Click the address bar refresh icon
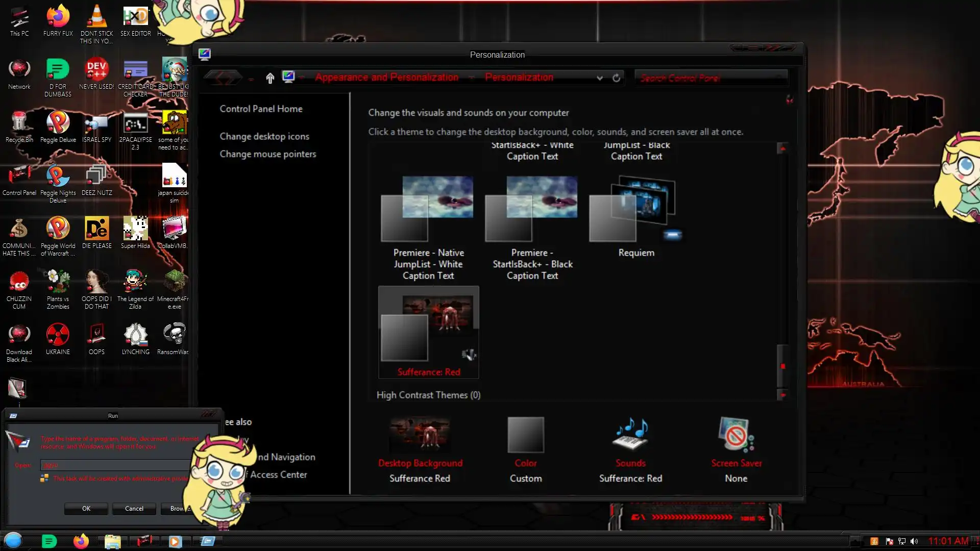Screen dimensions: 980x551 click(617, 78)
